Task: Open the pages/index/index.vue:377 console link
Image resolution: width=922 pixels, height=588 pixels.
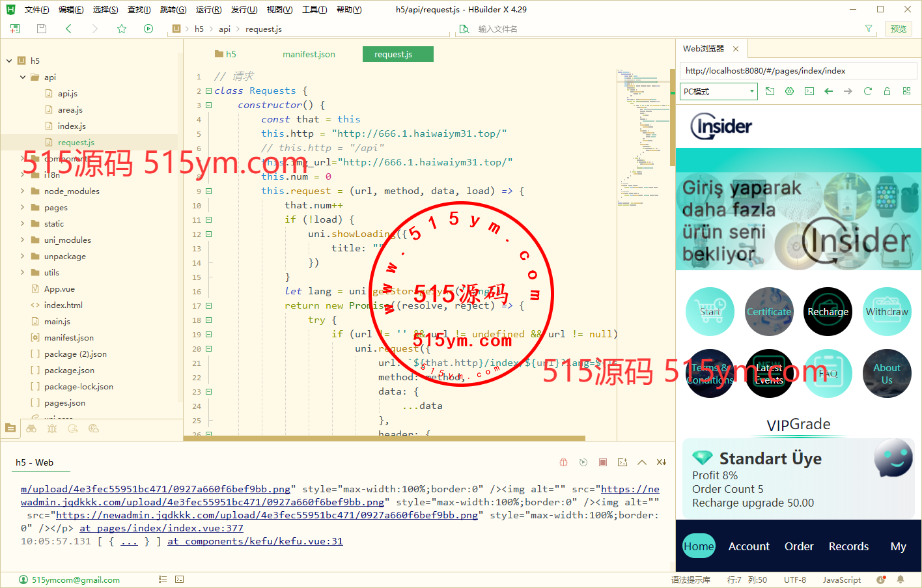Action: click(x=161, y=528)
